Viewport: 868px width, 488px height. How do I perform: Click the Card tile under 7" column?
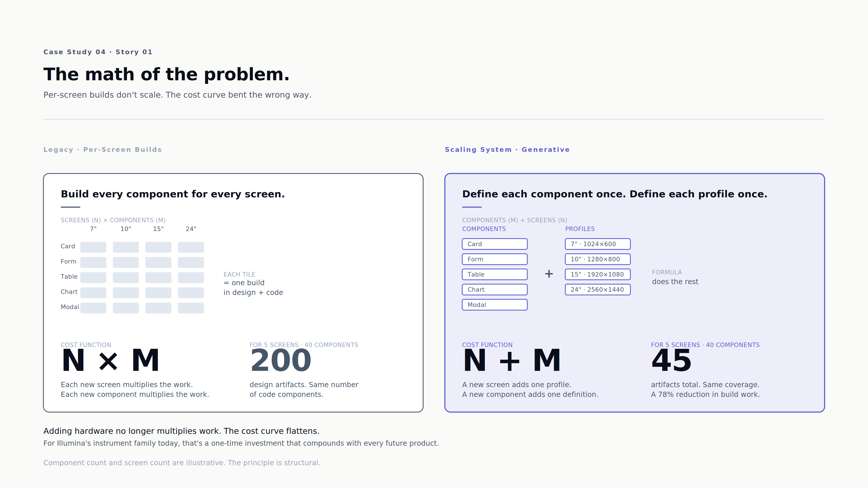[93, 247]
